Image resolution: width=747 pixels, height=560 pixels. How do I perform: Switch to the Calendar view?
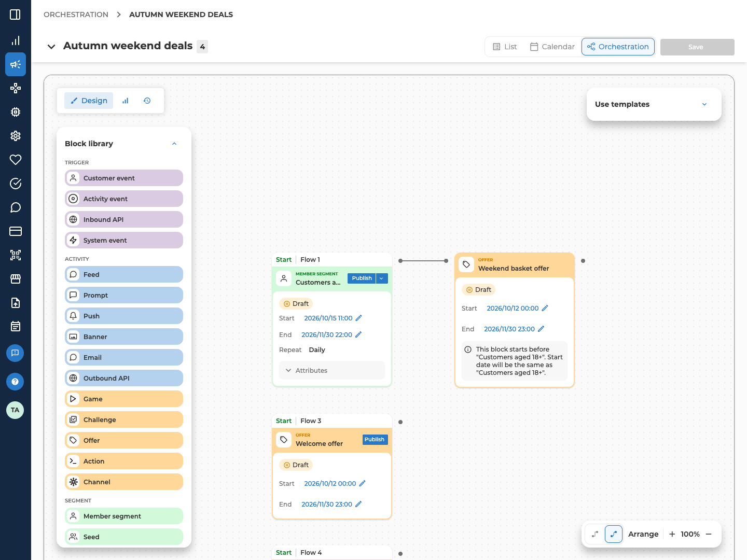tap(552, 47)
